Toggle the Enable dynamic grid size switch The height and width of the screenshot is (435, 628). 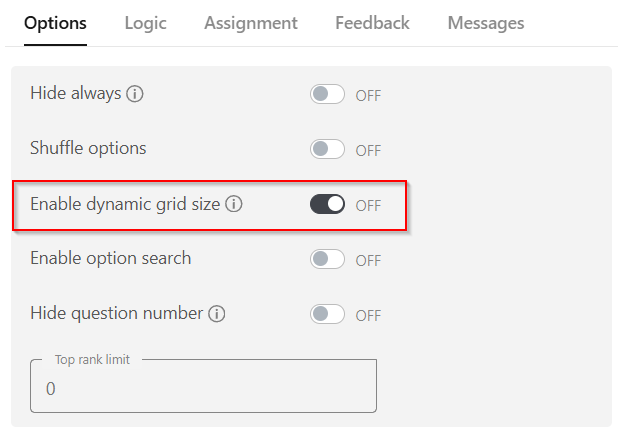327,204
